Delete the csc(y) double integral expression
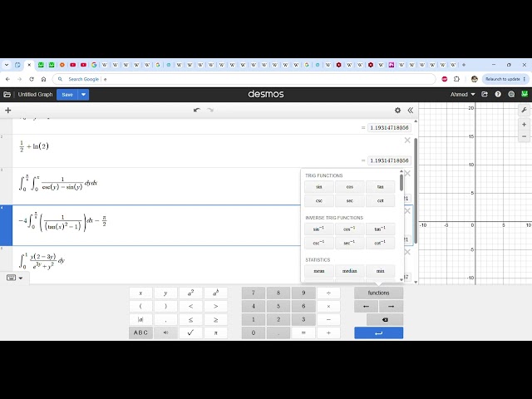 pos(407,174)
